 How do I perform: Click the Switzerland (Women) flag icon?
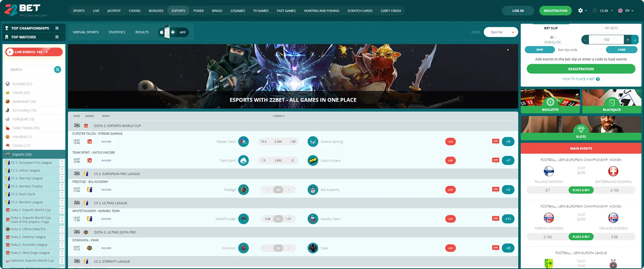click(613, 171)
